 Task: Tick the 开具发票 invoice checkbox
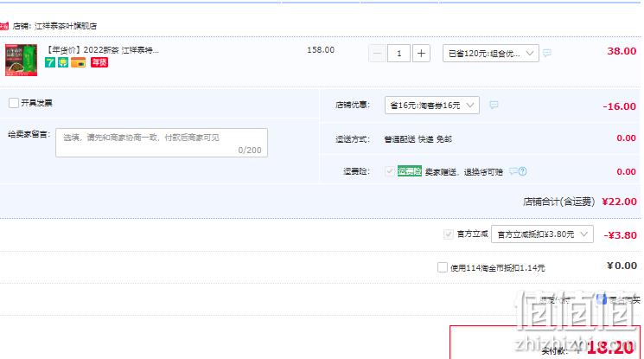(x=14, y=103)
